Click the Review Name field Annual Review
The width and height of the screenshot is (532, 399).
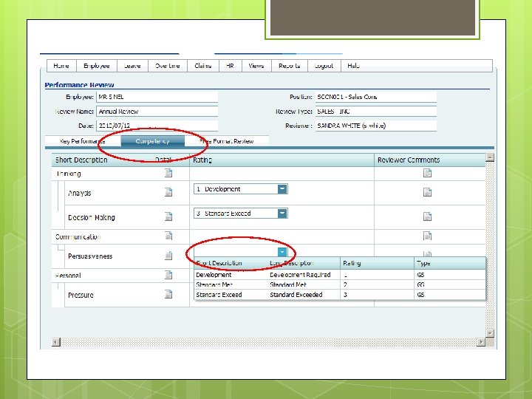157,112
